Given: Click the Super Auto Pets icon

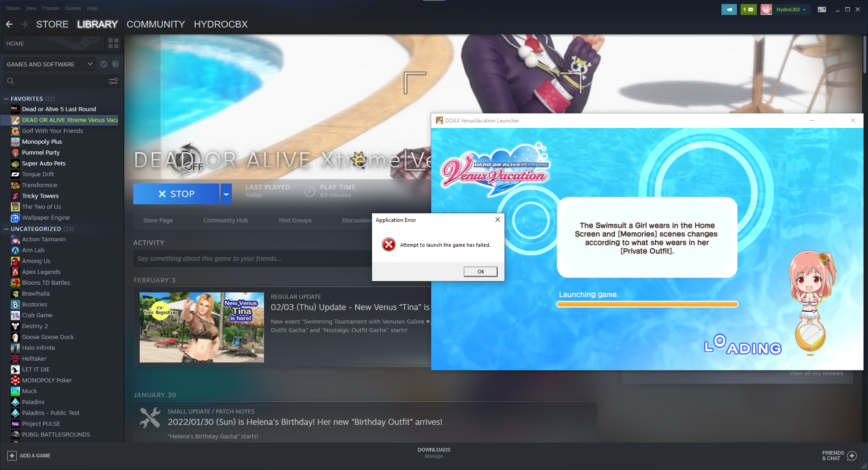Looking at the screenshot, I should [15, 164].
